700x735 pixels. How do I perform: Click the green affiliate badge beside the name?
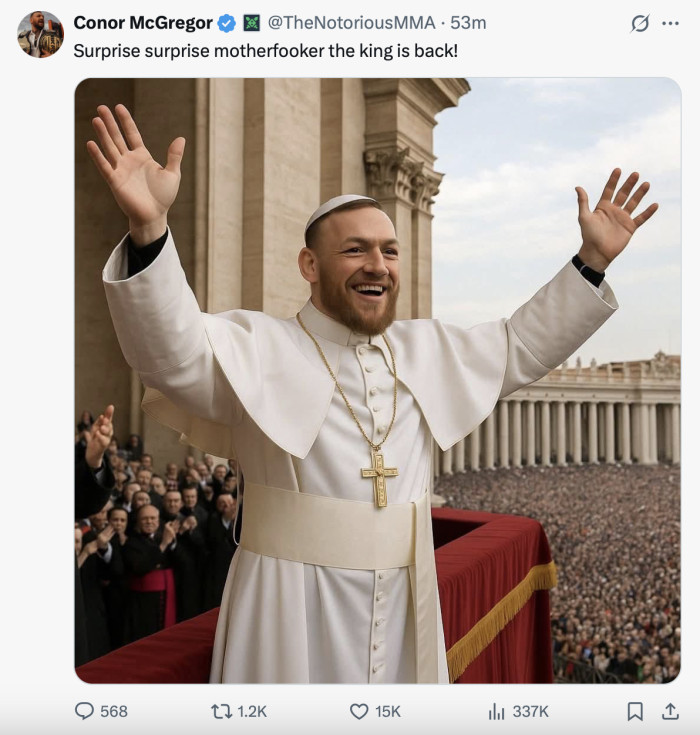click(252, 23)
